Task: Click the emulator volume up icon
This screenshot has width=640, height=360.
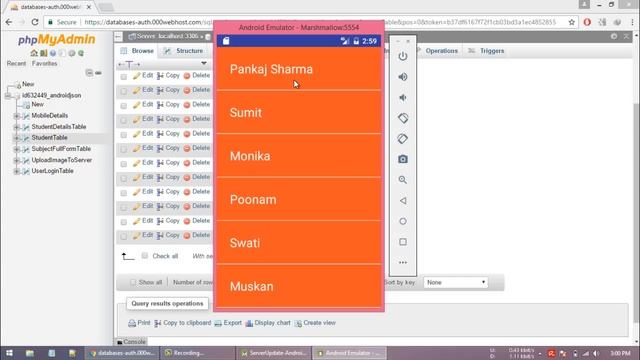Action: click(402, 77)
